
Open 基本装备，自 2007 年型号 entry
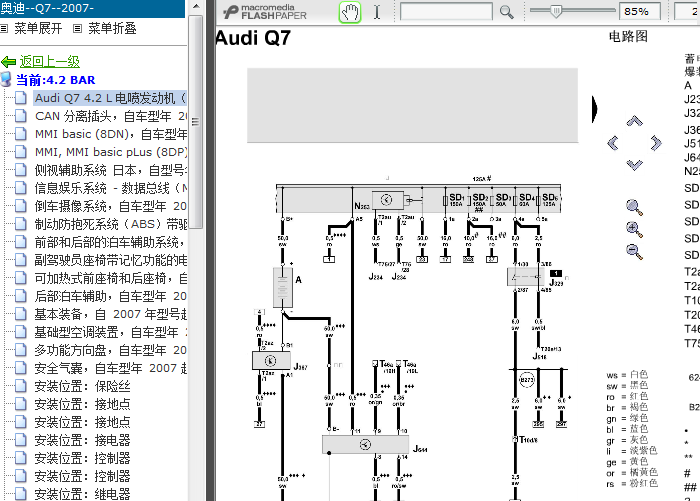tap(111, 314)
